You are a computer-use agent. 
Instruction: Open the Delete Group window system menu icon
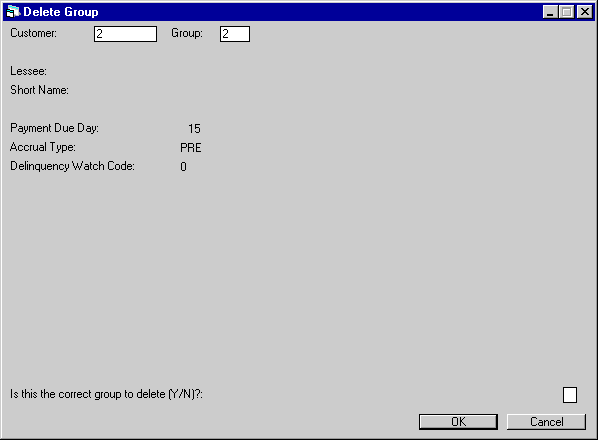pyautogui.click(x=13, y=12)
